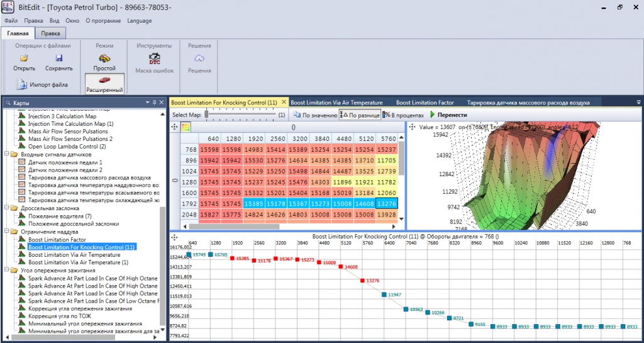Click graph point labeled 14608
644x343 pixels.
coord(341,267)
